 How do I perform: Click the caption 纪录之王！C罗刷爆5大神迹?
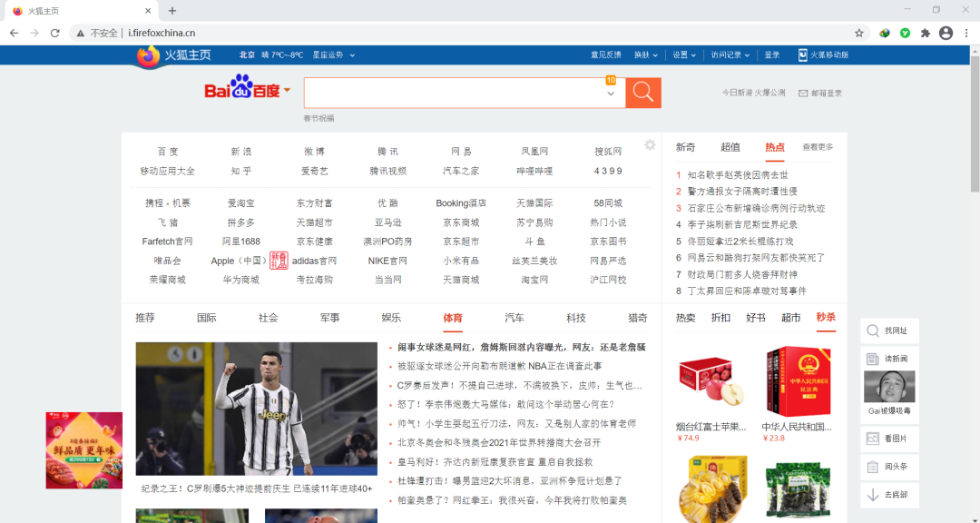click(257, 488)
